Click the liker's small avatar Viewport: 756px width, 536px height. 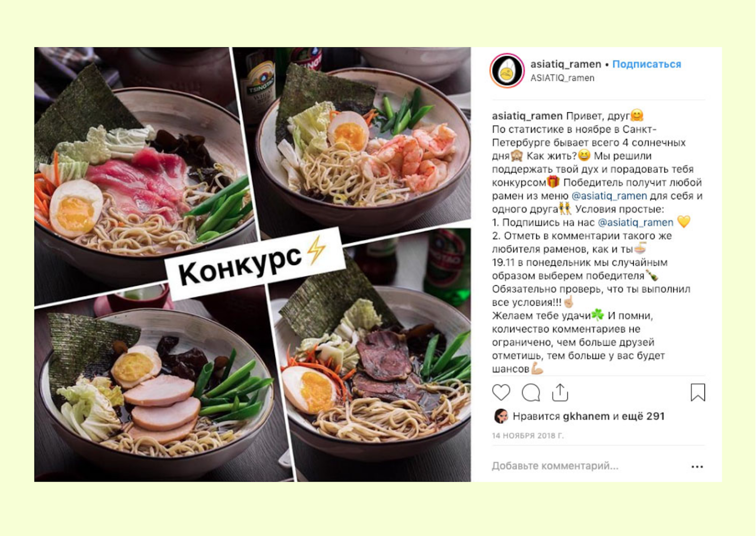point(500,416)
